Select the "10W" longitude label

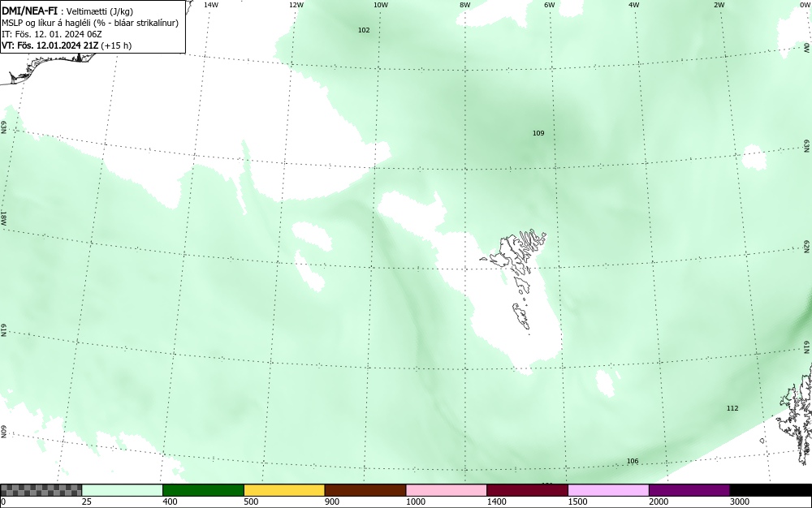pyautogui.click(x=381, y=5)
